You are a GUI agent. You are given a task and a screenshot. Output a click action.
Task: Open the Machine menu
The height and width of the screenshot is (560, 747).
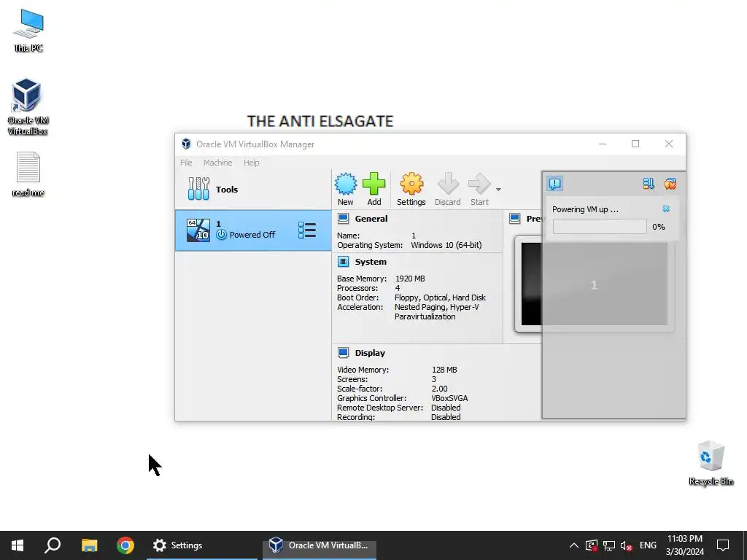(x=217, y=163)
